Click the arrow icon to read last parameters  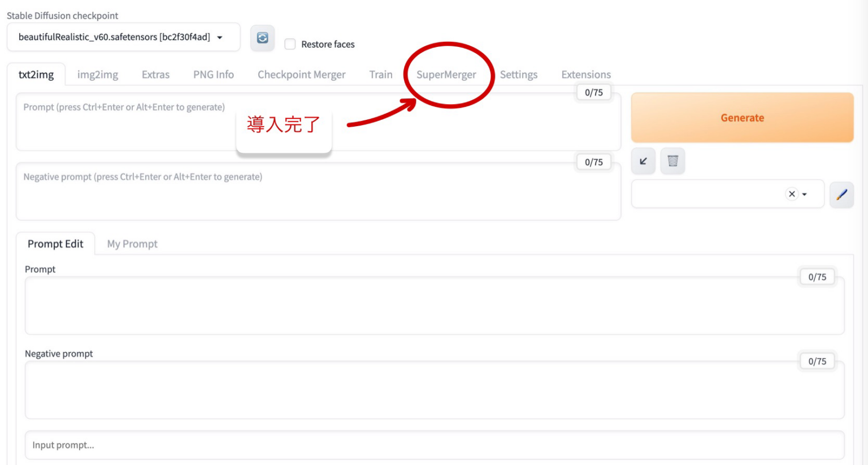[x=643, y=161]
